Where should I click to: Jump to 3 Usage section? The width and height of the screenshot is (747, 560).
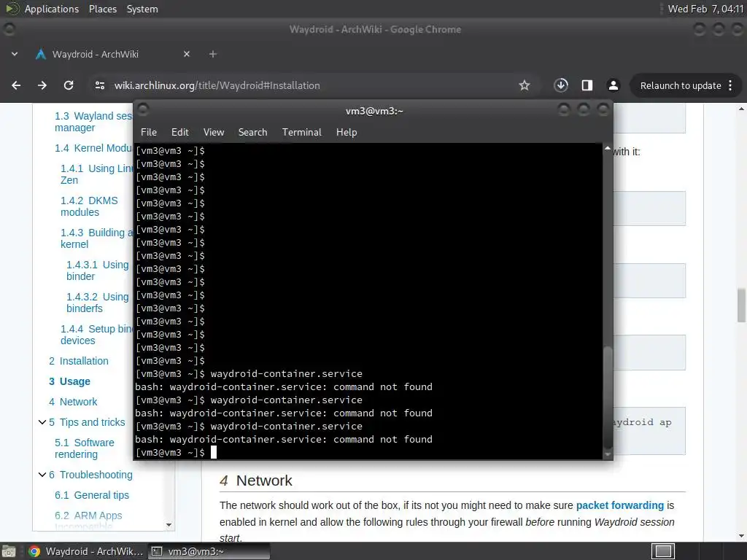[69, 381]
